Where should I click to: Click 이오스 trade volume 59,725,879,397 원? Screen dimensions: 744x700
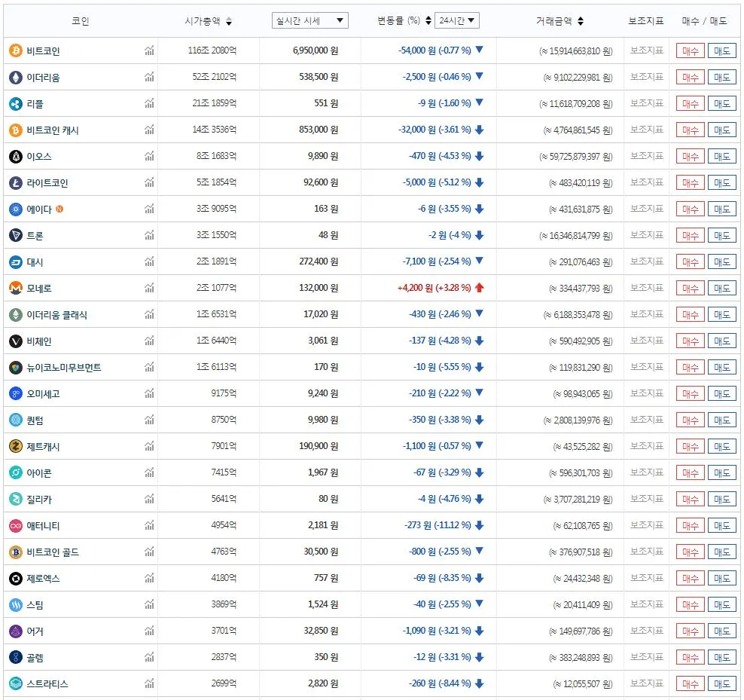point(575,156)
